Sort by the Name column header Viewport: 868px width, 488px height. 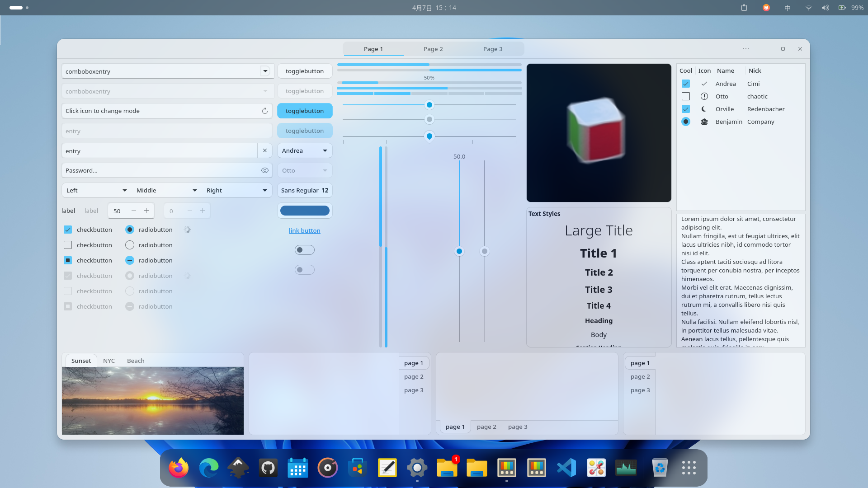coord(725,70)
